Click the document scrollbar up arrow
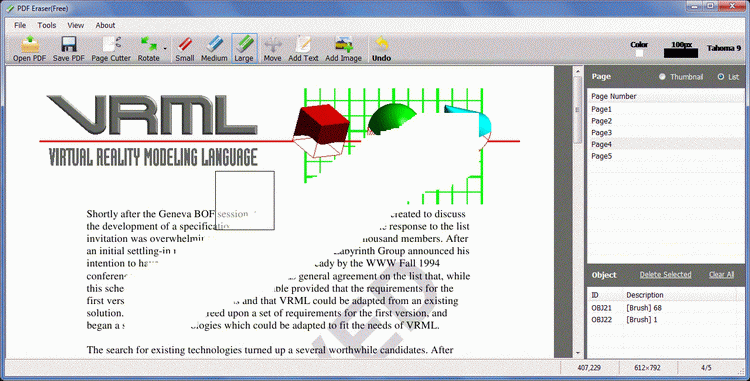 pyautogui.click(x=577, y=71)
